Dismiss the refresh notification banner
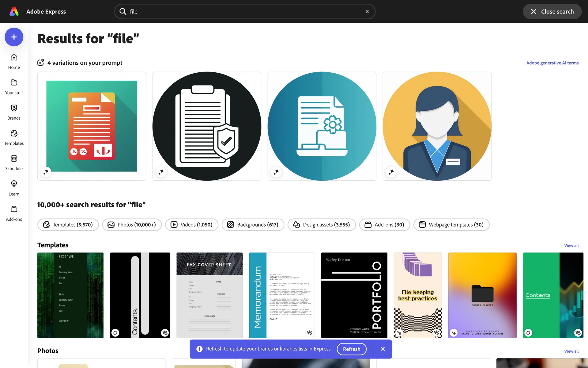 pyautogui.click(x=383, y=349)
